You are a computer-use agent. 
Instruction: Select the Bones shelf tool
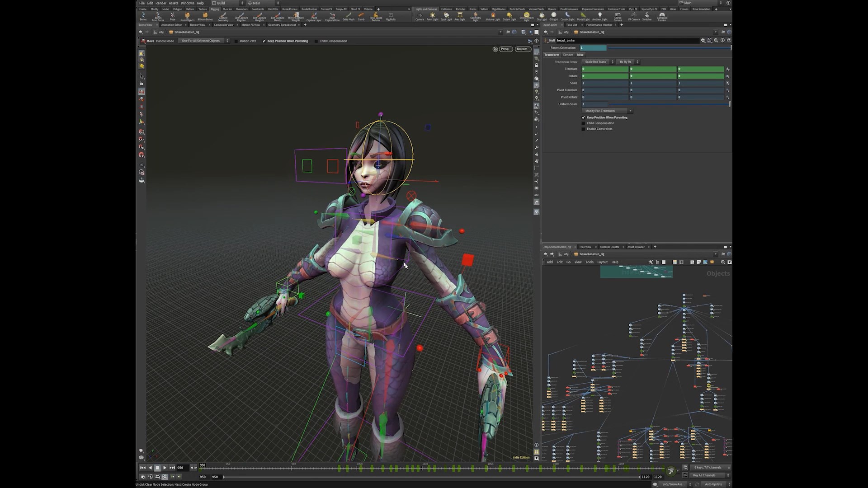click(x=143, y=17)
